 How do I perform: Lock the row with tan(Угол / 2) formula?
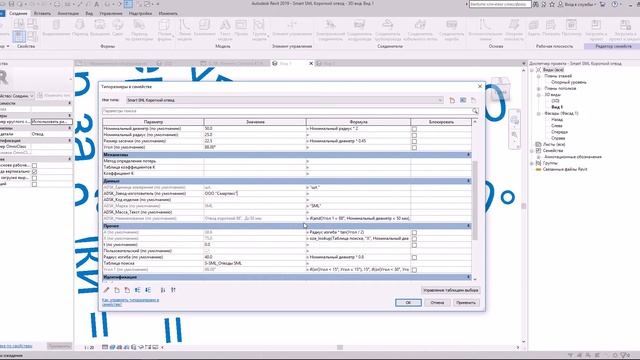[414, 233]
